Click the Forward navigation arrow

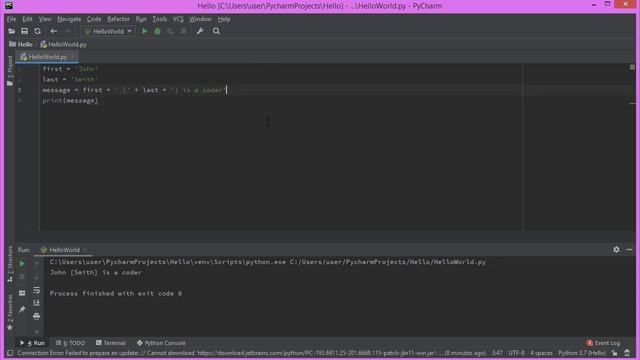coord(67,31)
